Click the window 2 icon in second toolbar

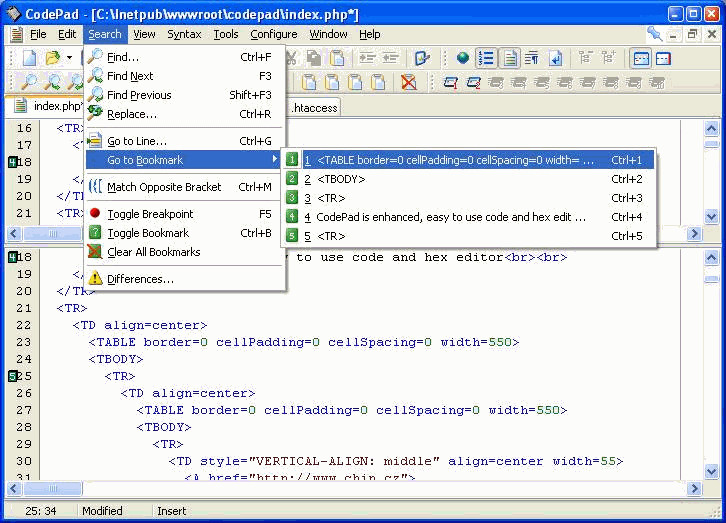coord(473,83)
